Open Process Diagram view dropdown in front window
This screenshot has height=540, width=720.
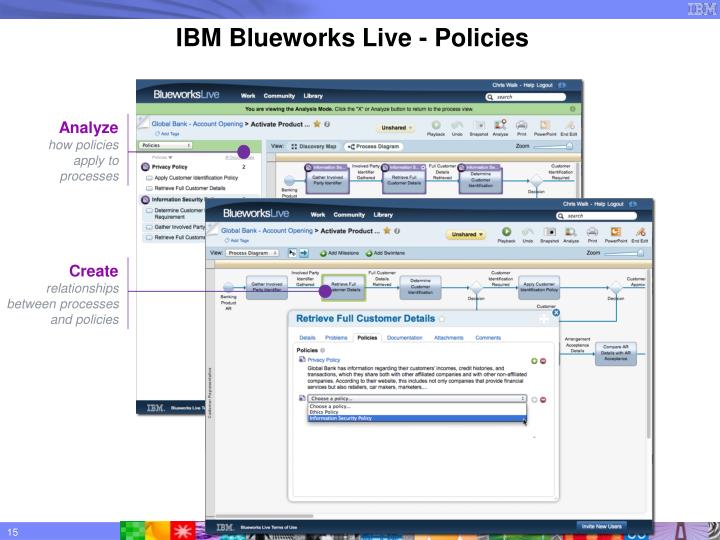tap(252, 253)
